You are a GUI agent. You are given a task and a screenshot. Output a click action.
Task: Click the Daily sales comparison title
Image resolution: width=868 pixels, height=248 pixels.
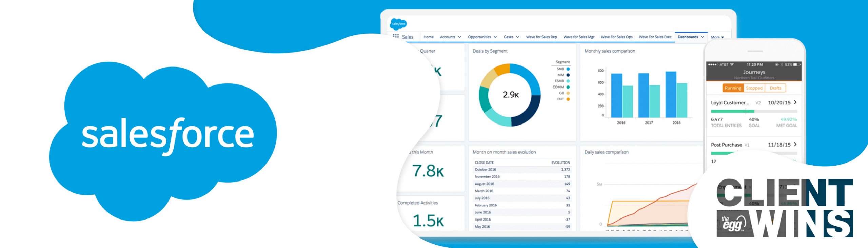click(606, 152)
